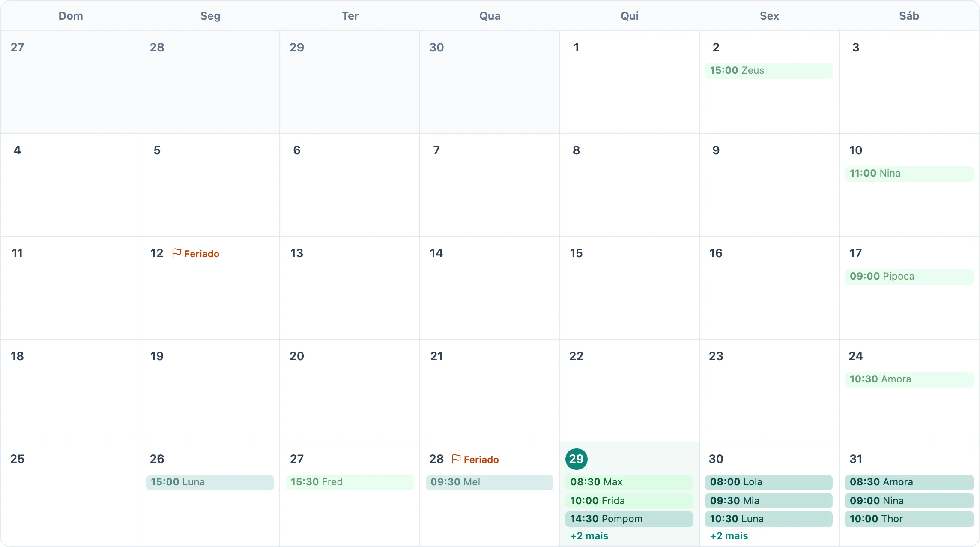
Task: Open the 10:30 Luna appointment on day 30
Action: tap(769, 519)
